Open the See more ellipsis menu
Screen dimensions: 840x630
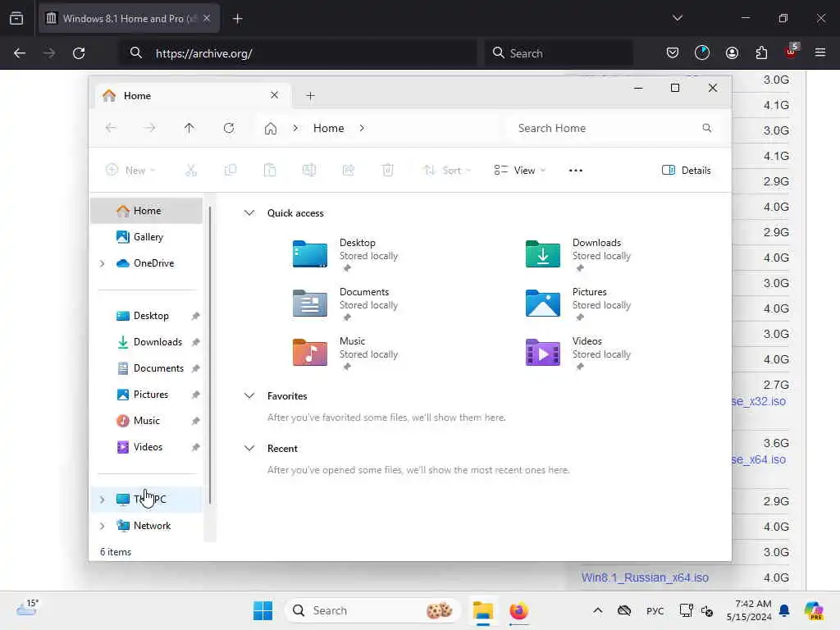tap(575, 171)
